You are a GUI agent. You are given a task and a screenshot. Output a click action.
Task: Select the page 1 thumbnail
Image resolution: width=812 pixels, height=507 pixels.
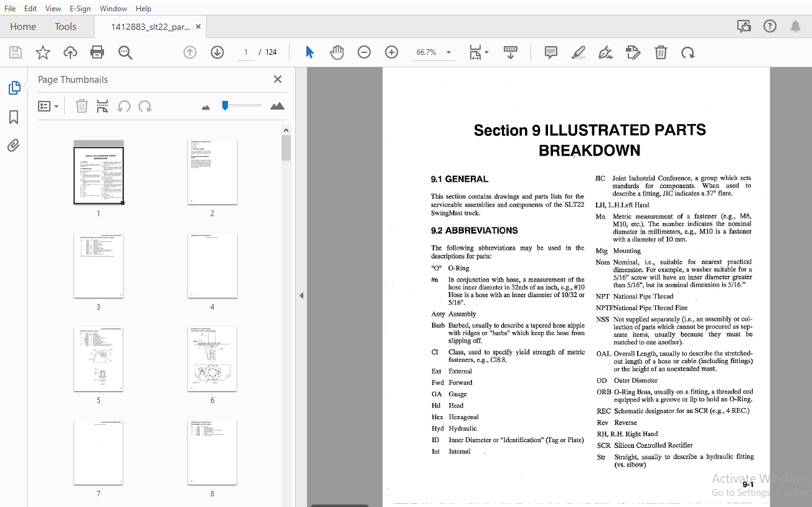tap(98, 172)
